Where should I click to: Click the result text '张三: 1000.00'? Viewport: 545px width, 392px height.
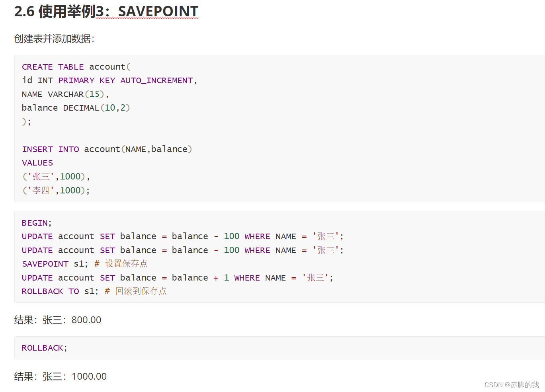coord(75,376)
